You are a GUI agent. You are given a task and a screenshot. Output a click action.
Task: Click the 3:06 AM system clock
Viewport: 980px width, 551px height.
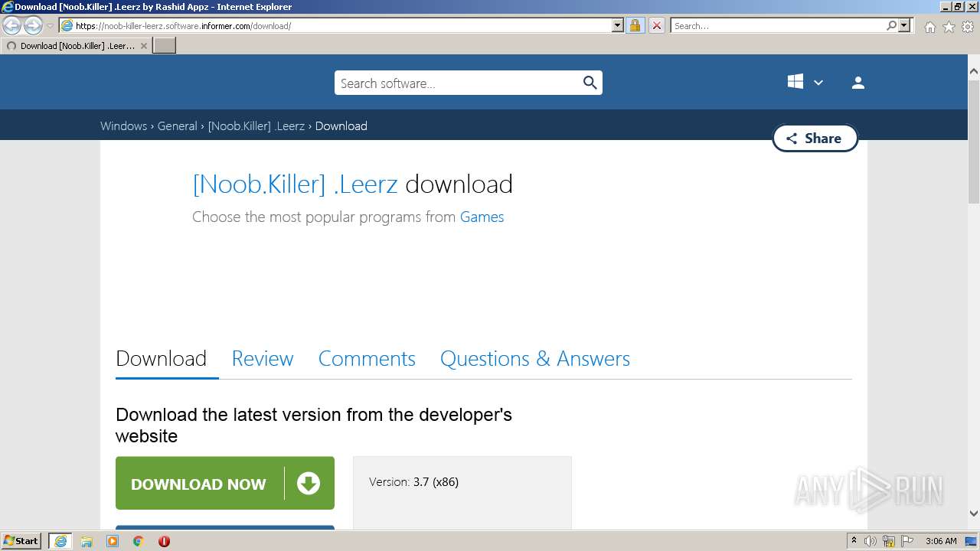(x=941, y=541)
